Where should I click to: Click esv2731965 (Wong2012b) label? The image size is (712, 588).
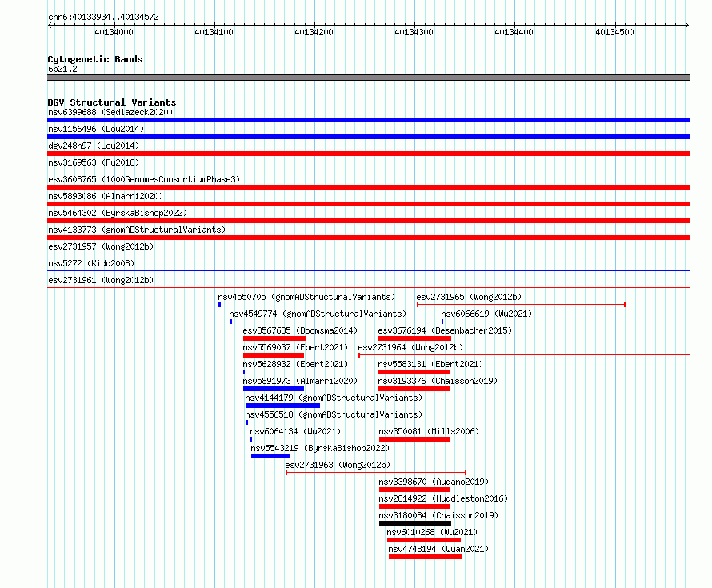tap(469, 297)
